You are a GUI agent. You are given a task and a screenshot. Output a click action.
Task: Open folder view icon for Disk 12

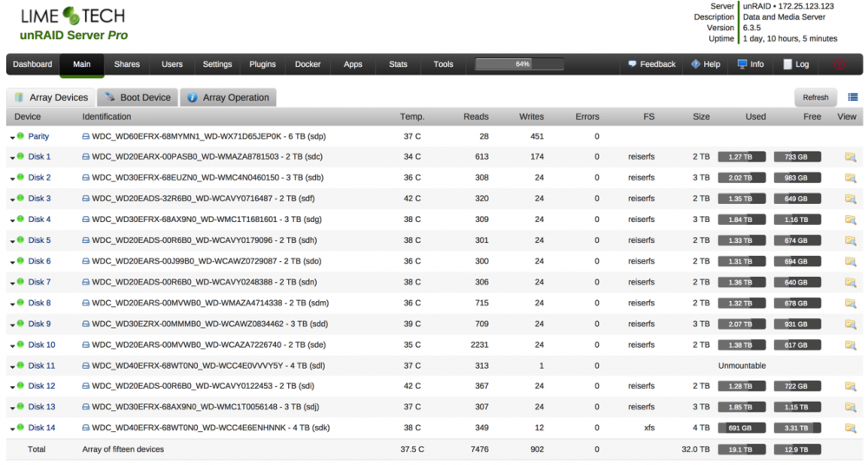851,386
